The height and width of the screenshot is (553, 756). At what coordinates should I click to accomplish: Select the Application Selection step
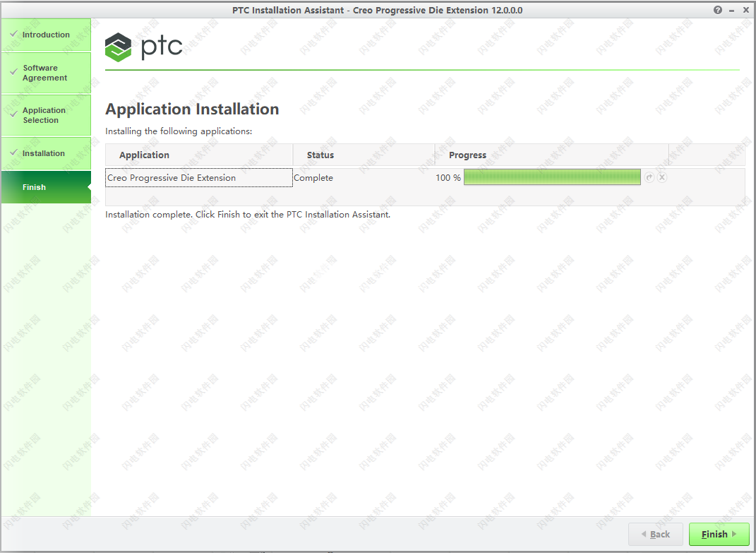[47, 115]
